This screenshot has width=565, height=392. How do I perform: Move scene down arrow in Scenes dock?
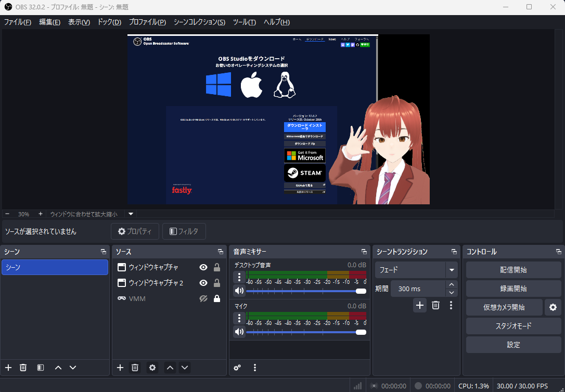(73, 368)
